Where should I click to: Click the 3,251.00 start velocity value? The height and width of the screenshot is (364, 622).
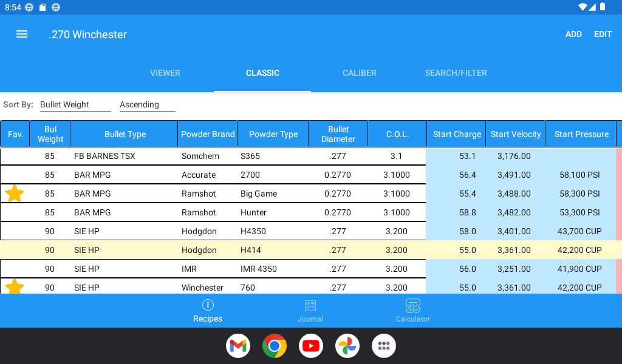(514, 269)
